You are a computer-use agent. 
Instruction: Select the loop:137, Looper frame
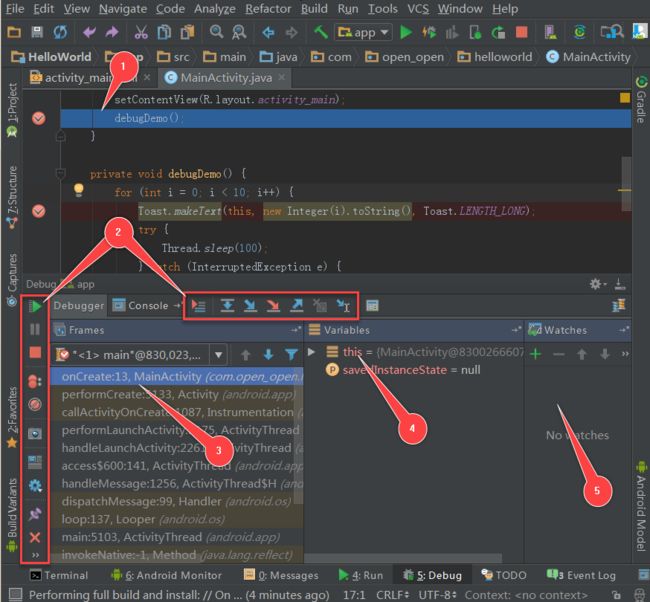177,519
